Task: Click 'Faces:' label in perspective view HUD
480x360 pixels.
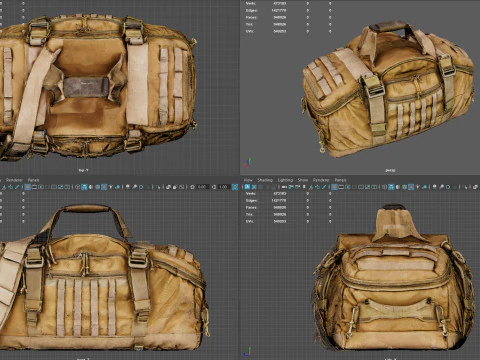Action: [251, 17]
